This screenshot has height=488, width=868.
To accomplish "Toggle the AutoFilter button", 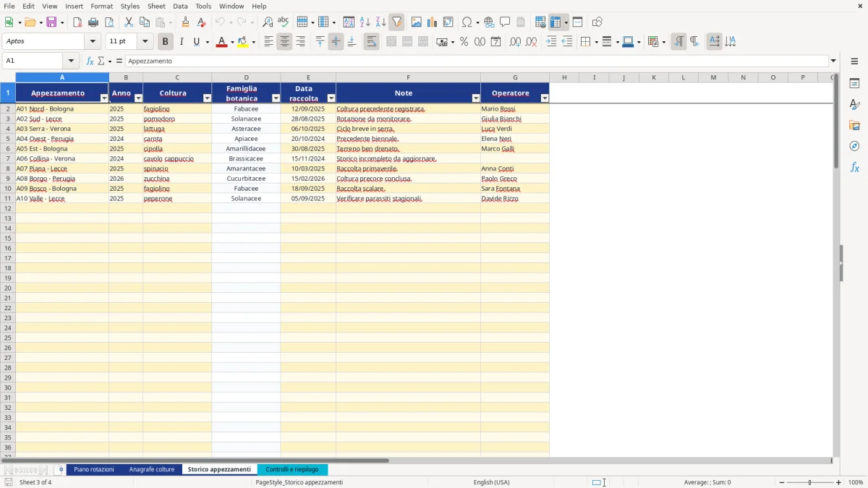I will pos(396,22).
